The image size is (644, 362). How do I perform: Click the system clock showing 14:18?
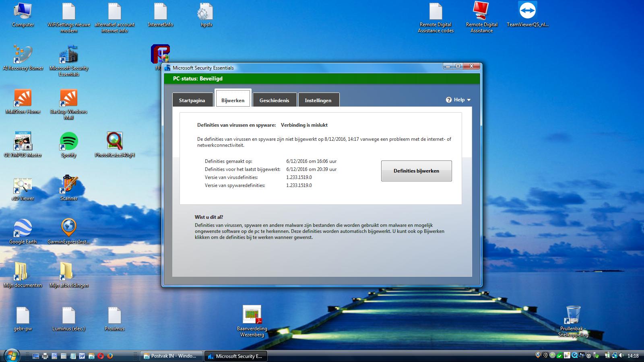[x=633, y=356]
